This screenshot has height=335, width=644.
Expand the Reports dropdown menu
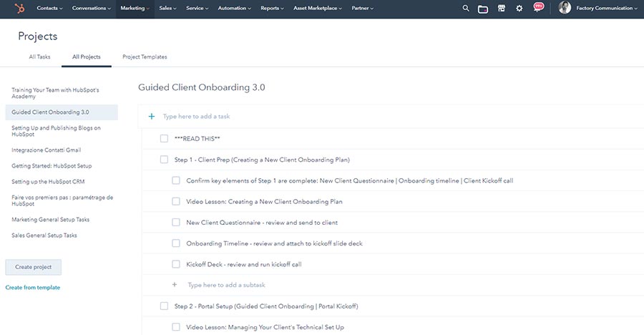coord(273,8)
